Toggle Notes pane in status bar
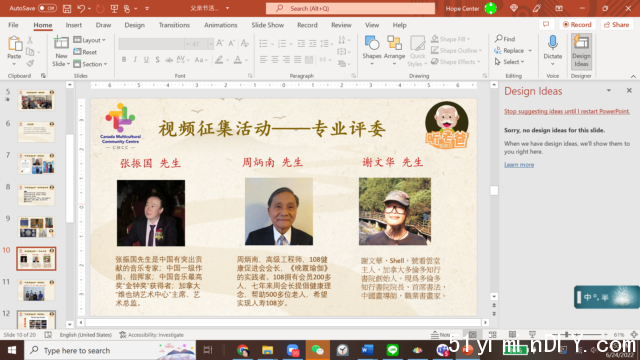 (441, 335)
